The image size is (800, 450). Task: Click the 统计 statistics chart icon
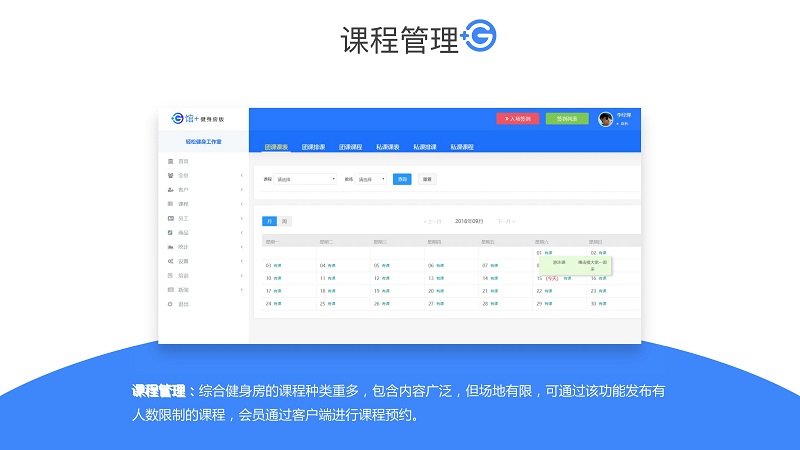[x=170, y=247]
